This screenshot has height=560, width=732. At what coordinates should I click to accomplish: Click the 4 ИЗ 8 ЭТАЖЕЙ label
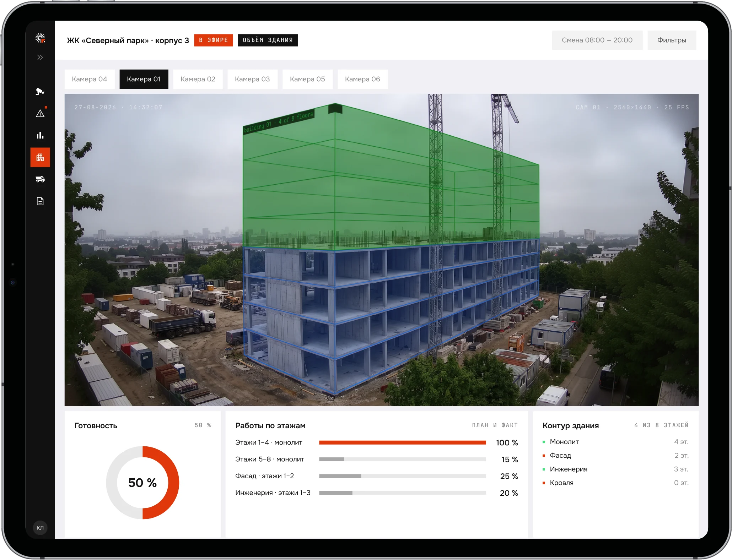pos(661,425)
